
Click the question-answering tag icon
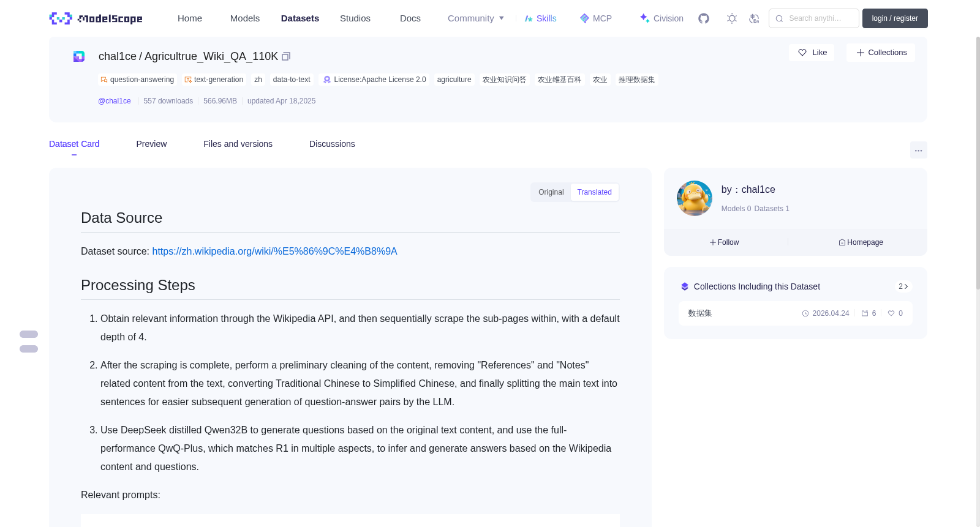coord(104,80)
